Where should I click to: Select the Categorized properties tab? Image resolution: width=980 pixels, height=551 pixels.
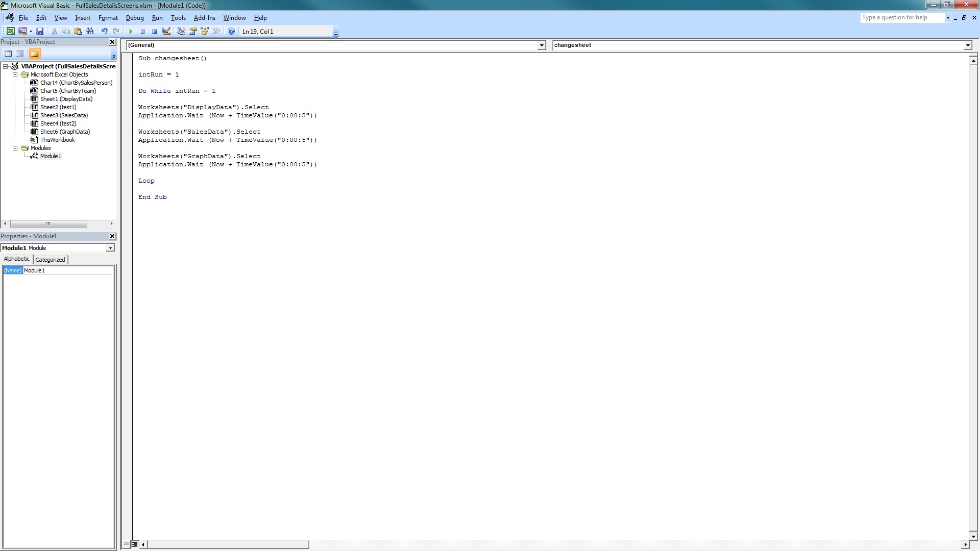(x=50, y=260)
